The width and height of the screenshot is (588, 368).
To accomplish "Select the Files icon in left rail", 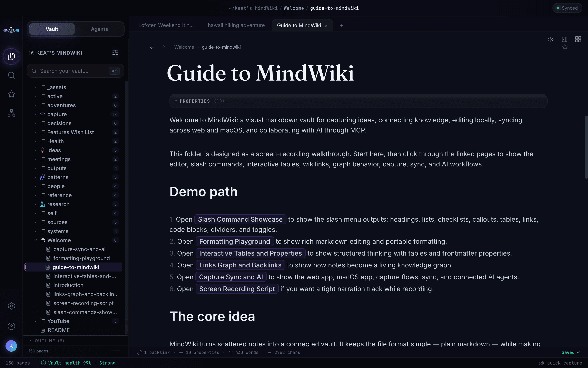I will click(x=11, y=56).
